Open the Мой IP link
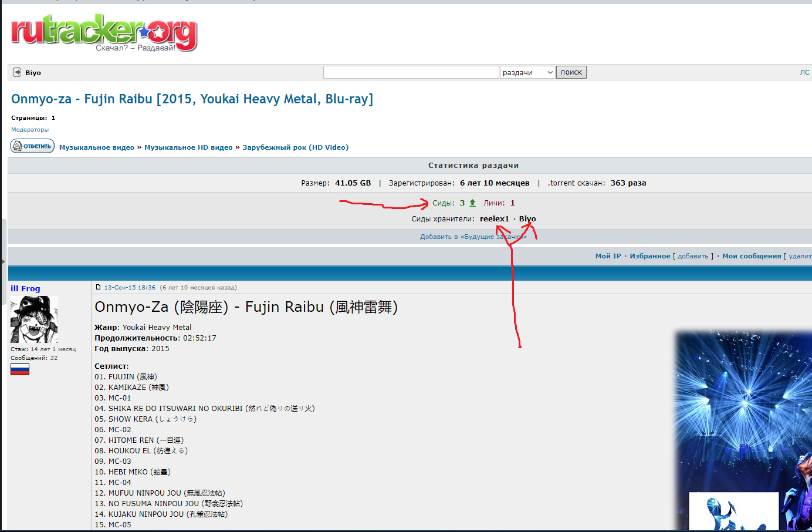The height and width of the screenshot is (532, 812). tap(608, 256)
